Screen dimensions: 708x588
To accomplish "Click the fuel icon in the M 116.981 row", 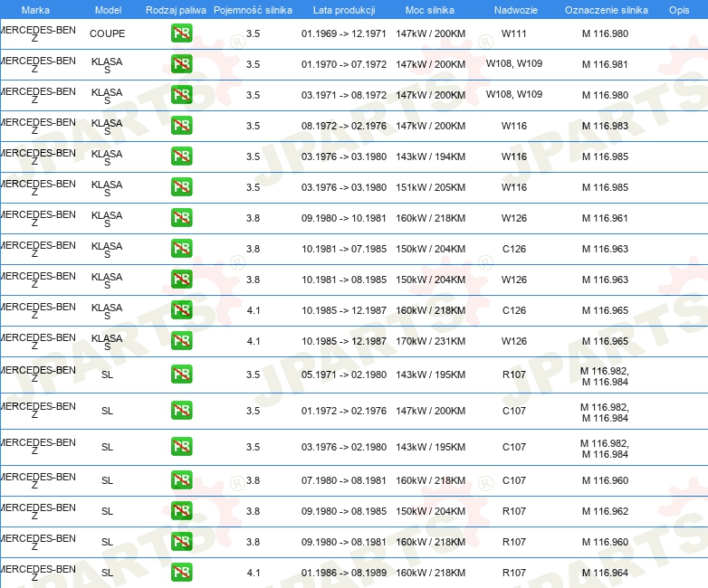I will tap(181, 64).
